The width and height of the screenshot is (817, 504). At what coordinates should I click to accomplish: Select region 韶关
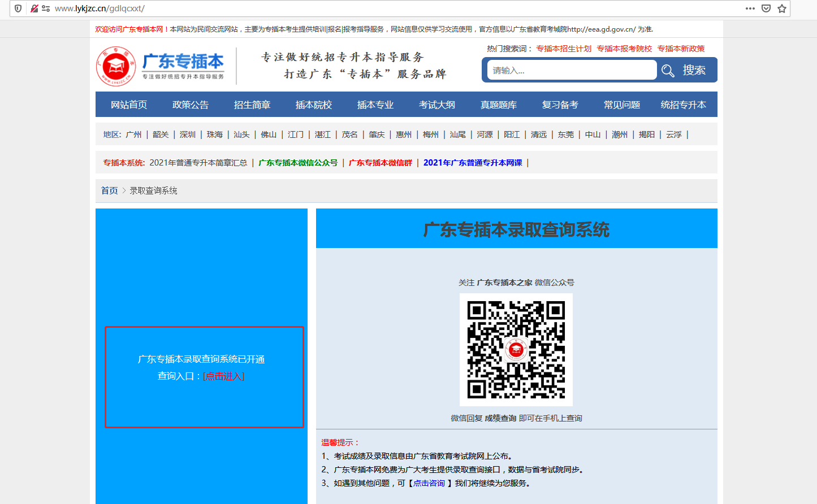click(161, 134)
